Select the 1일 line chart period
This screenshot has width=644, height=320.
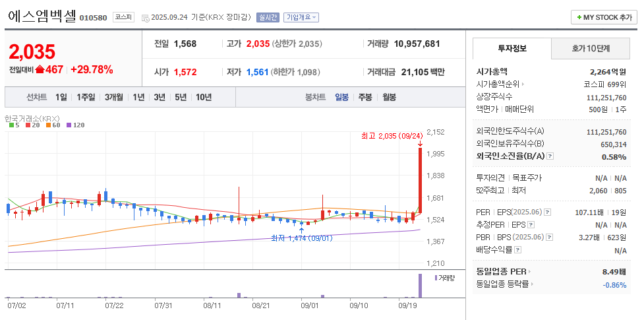point(61,98)
